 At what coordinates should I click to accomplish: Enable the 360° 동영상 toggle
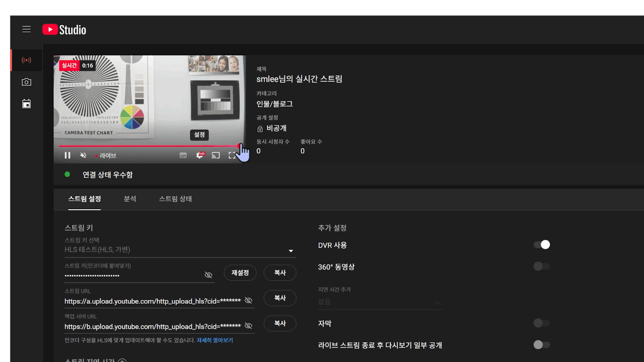coord(541,266)
